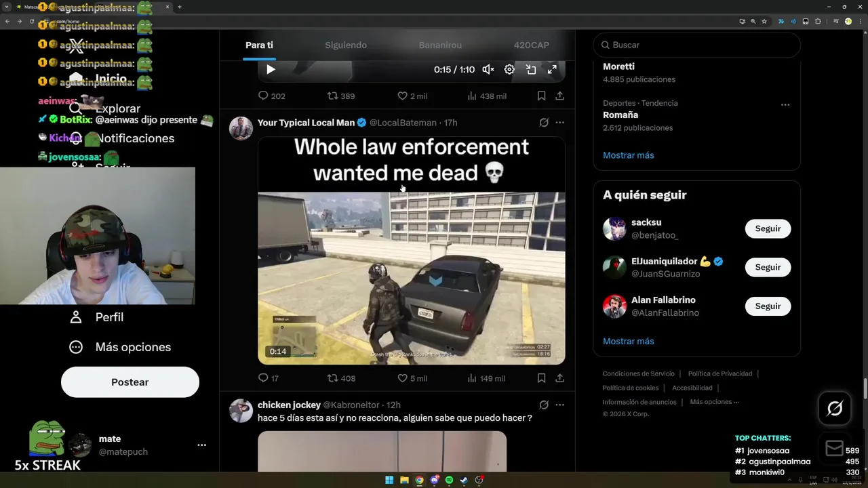Open Notificaciones in the sidebar
This screenshot has height=488, width=868.
(x=122, y=138)
